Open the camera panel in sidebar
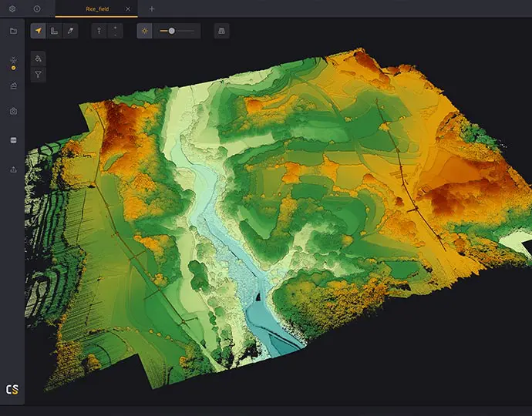532x416 pixels. (x=13, y=112)
